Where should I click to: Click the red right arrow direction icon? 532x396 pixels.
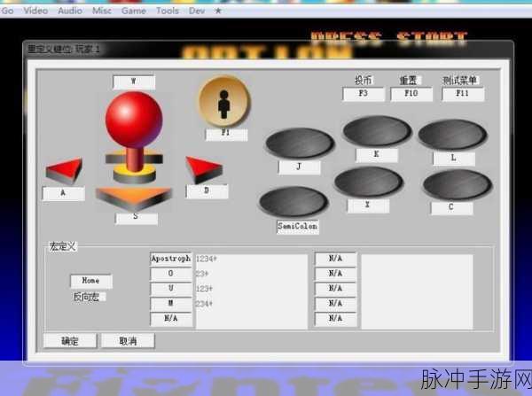click(x=204, y=169)
